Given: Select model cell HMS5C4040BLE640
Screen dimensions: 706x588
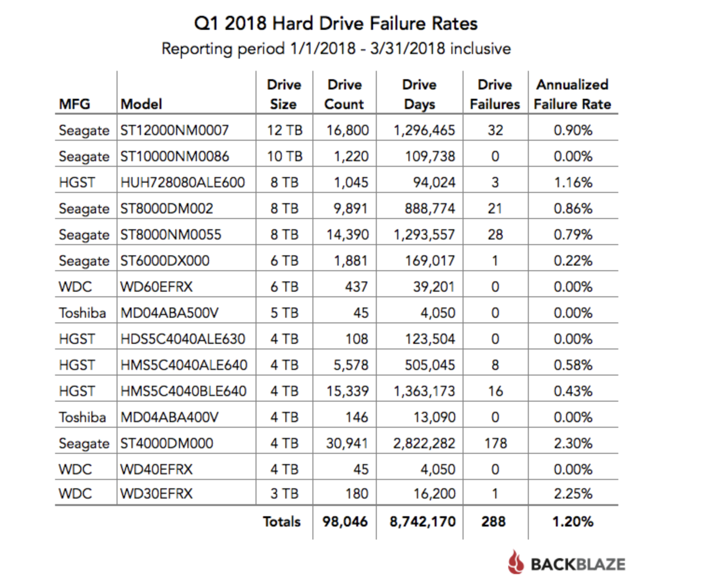Looking at the screenshot, I should tap(183, 391).
